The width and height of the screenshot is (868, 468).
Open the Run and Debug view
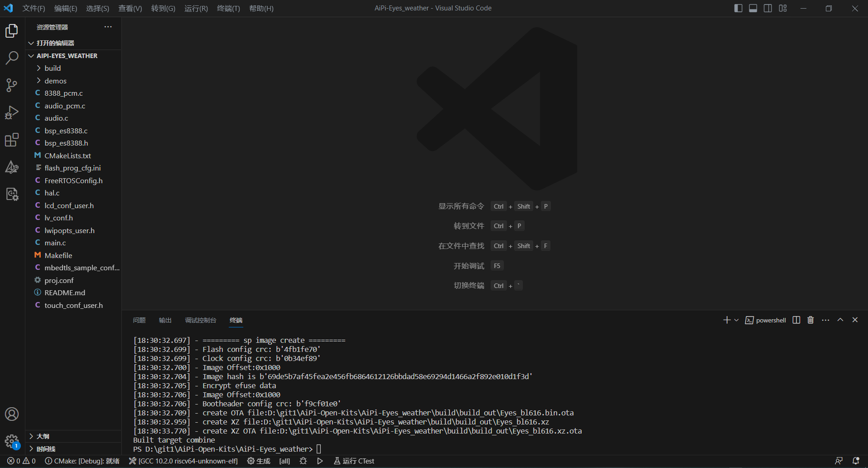click(x=12, y=112)
